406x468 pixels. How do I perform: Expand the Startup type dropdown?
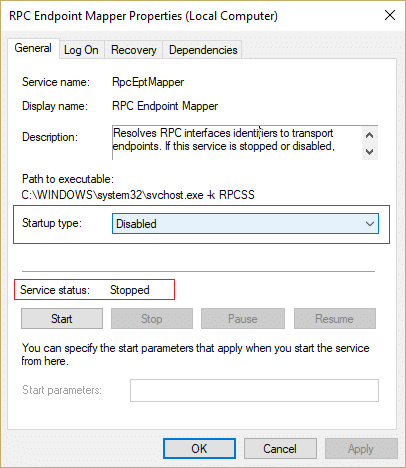[x=245, y=224]
